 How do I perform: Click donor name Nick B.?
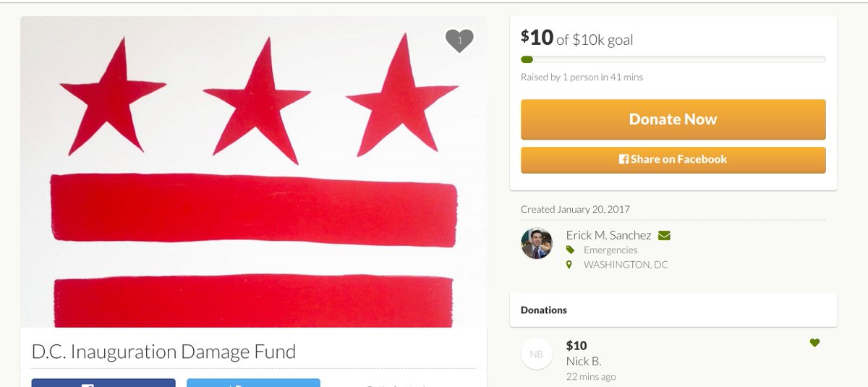pos(584,361)
